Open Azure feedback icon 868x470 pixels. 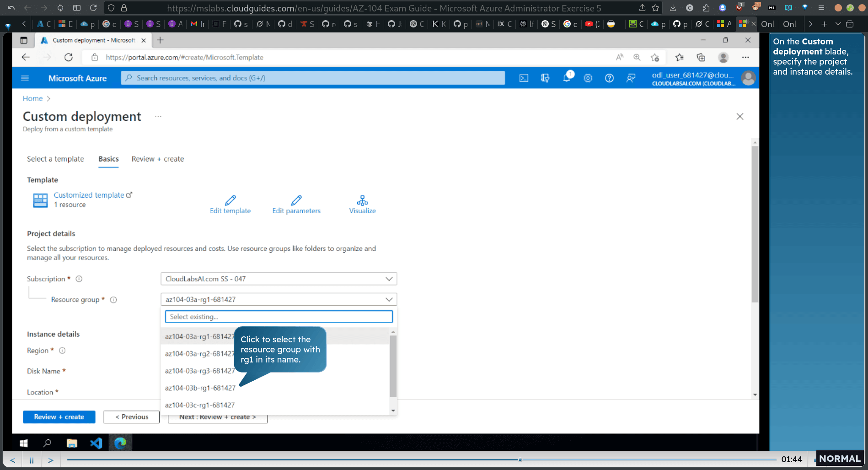(x=631, y=78)
